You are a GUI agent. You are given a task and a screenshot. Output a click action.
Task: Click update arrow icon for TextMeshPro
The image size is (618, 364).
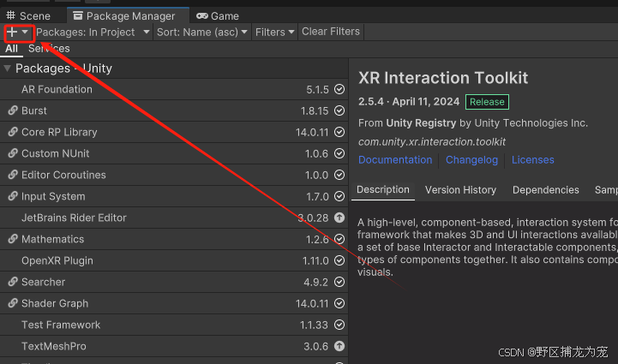(339, 346)
